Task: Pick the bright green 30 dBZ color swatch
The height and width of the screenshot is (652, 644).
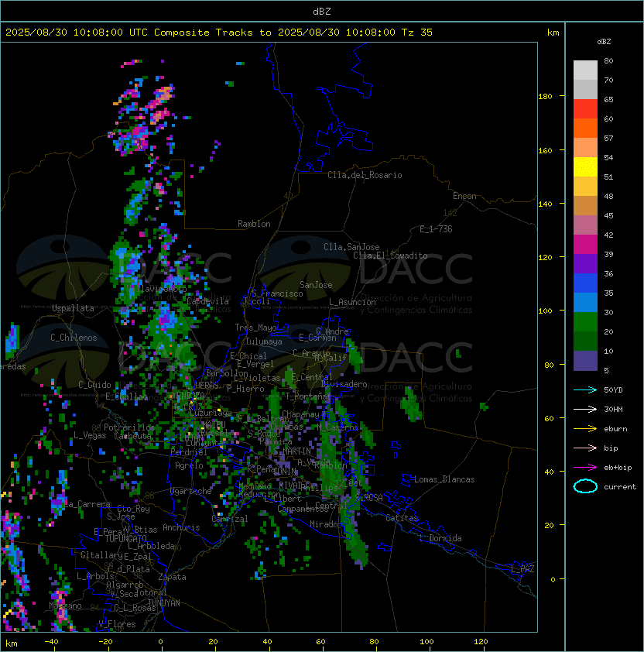Action: (585, 322)
